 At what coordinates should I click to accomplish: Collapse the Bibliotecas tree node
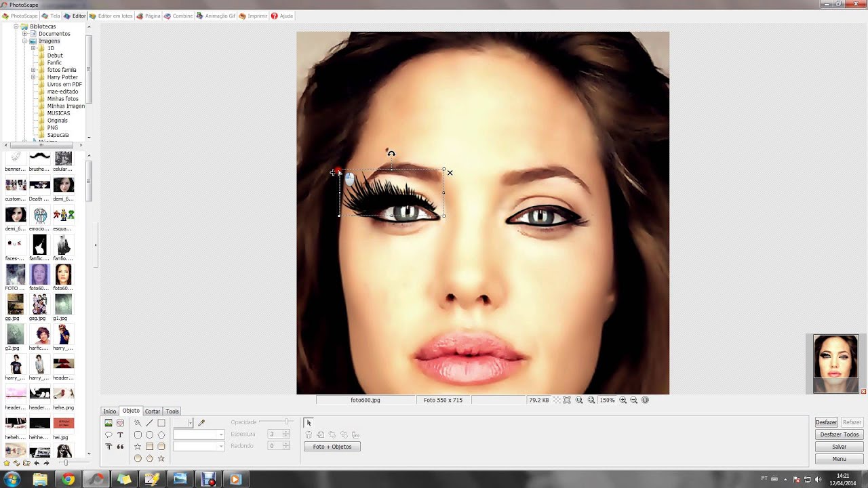click(16, 26)
